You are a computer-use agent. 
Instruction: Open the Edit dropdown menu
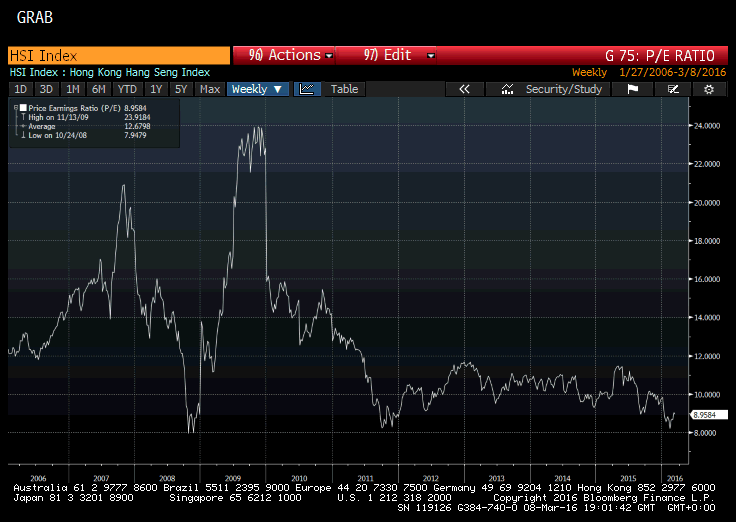[386, 55]
